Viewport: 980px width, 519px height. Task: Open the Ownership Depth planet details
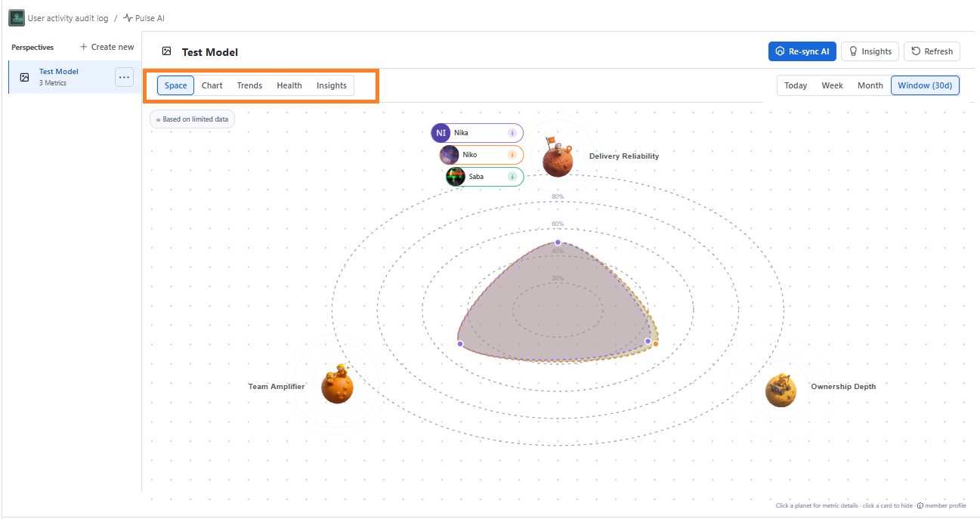click(x=781, y=390)
